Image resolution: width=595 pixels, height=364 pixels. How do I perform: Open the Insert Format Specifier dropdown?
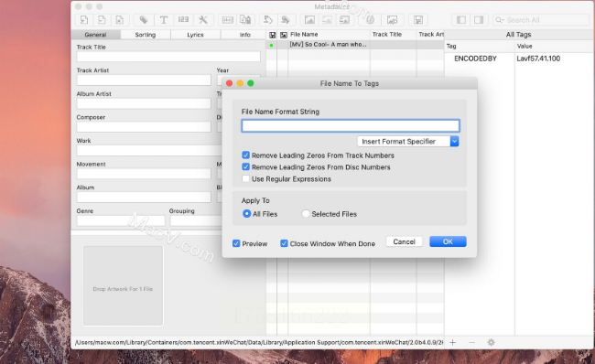(408, 142)
